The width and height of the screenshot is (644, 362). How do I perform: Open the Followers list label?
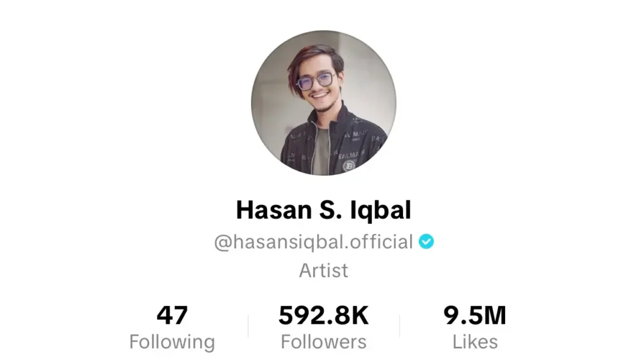coord(324,342)
